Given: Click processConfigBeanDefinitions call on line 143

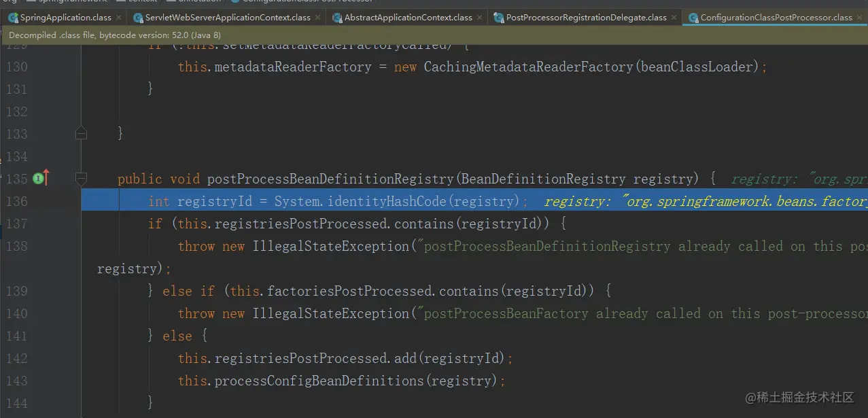Looking at the screenshot, I should tap(320, 381).
